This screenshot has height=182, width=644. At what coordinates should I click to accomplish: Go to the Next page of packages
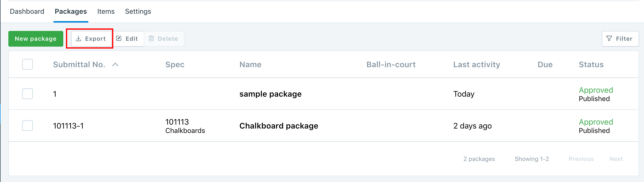616,159
